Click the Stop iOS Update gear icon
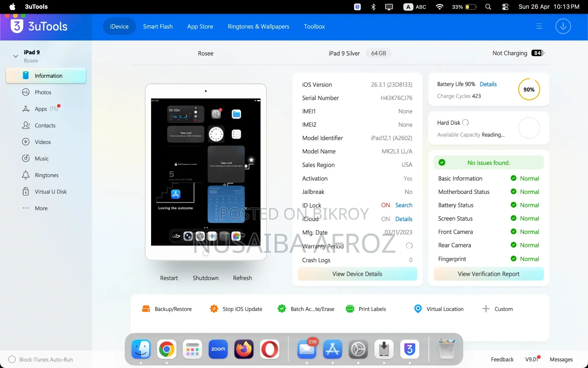 (214, 309)
